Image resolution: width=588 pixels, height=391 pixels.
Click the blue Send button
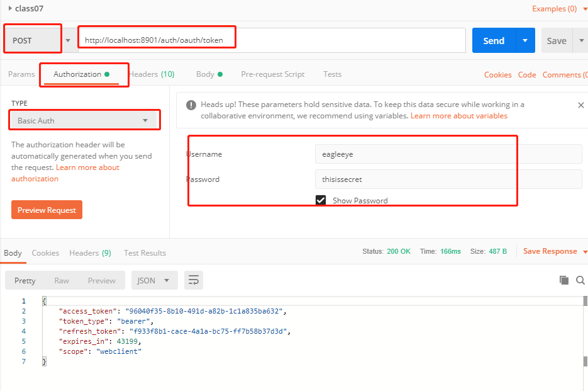(x=494, y=40)
